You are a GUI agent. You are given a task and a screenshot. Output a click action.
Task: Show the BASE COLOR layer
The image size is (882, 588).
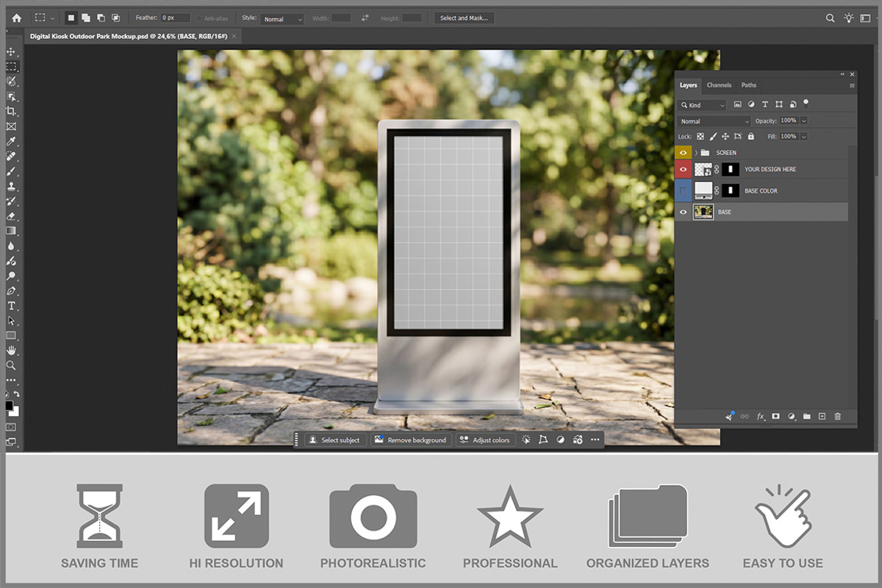tap(684, 190)
